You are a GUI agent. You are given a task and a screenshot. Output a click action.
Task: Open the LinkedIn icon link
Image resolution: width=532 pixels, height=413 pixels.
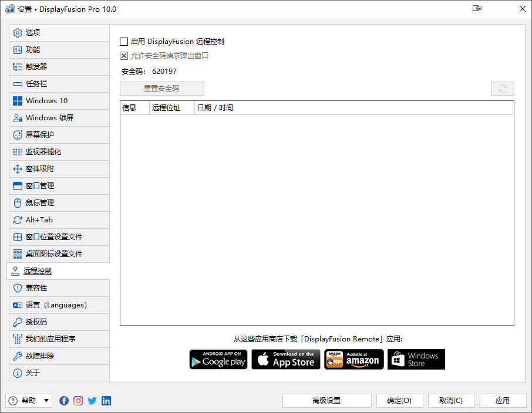tap(106, 401)
